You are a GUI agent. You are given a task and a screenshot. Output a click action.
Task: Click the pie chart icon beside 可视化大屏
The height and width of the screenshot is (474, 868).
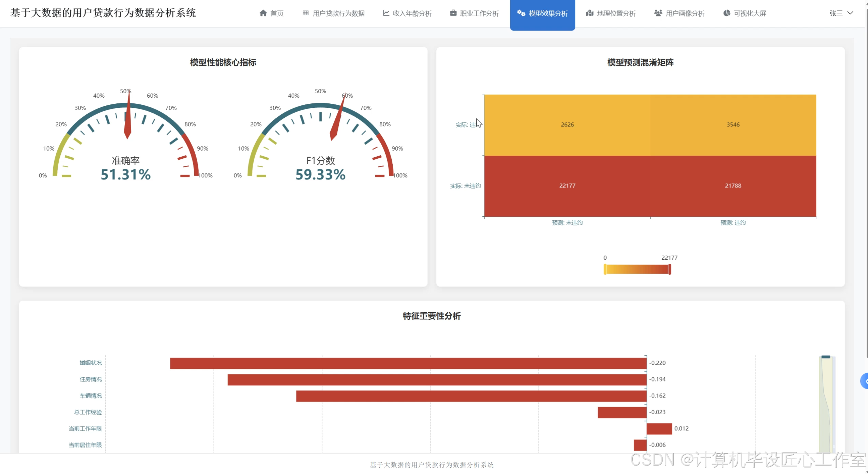point(727,13)
